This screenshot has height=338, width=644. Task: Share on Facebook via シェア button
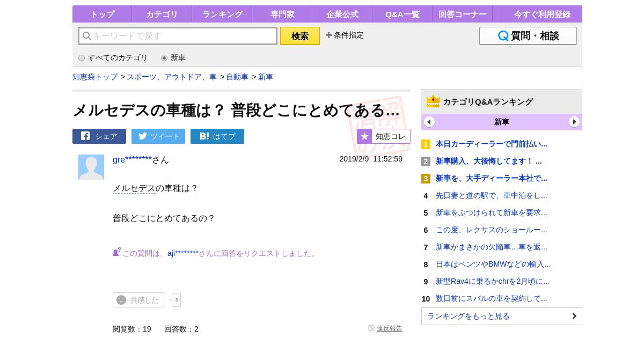[99, 136]
